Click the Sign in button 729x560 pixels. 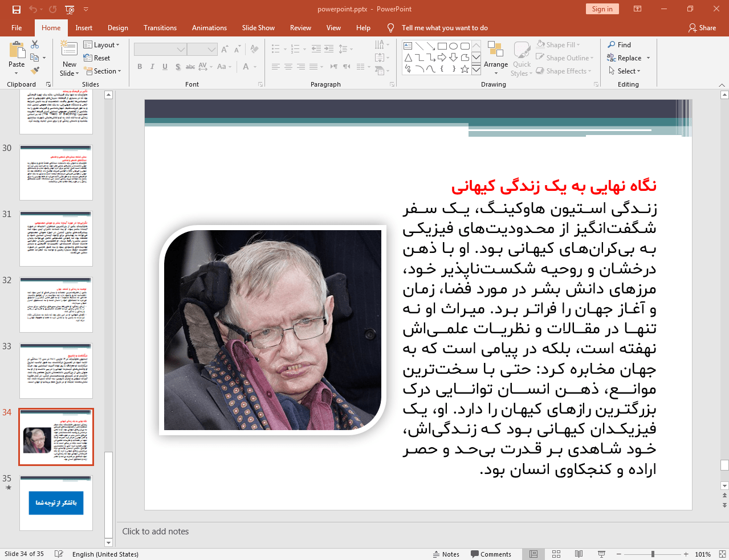point(602,9)
